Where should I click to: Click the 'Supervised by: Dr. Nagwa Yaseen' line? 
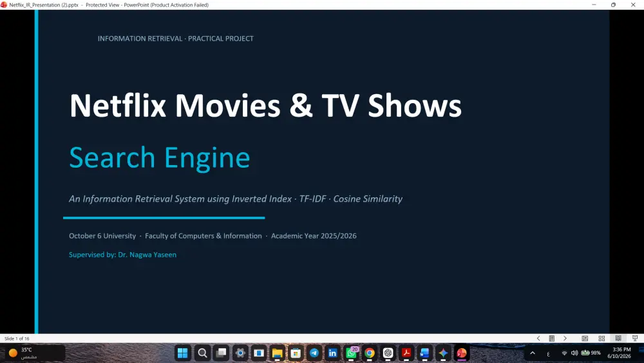pos(122,255)
